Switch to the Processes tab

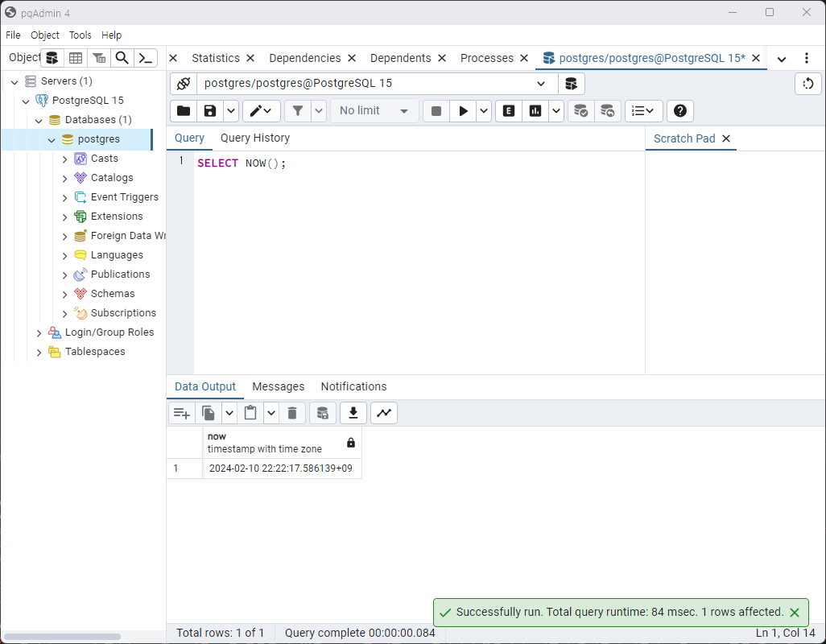click(x=487, y=58)
